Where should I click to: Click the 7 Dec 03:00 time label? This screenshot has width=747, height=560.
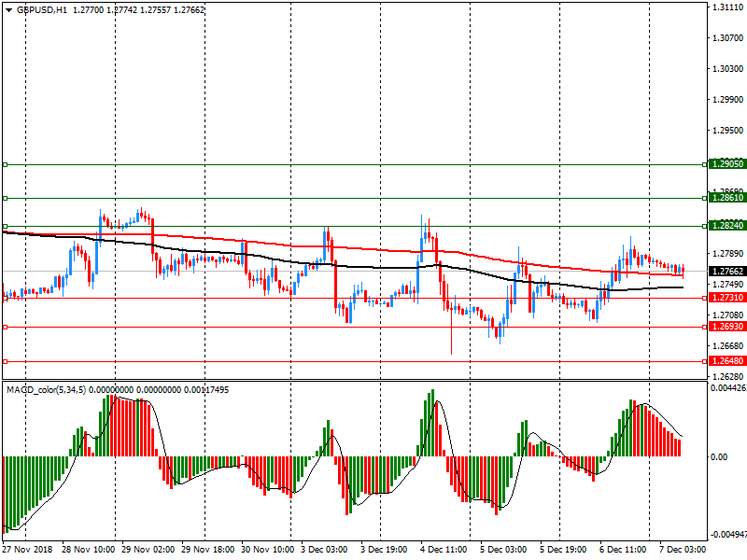(683, 549)
